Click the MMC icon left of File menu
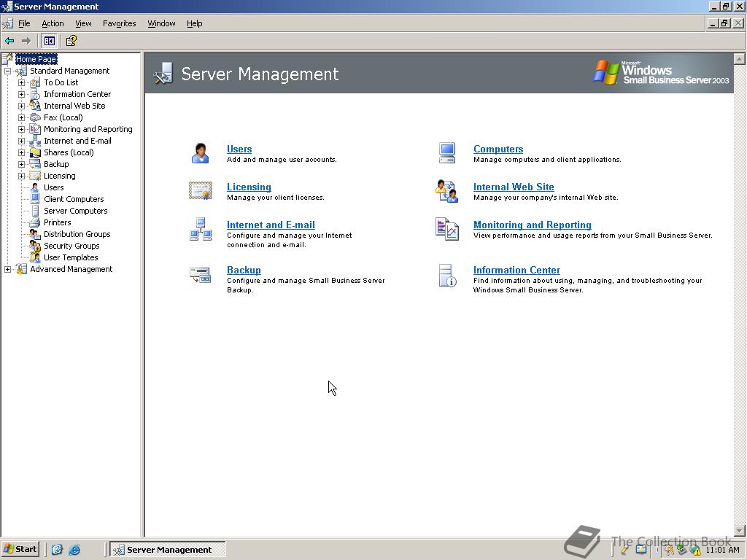 7,23
